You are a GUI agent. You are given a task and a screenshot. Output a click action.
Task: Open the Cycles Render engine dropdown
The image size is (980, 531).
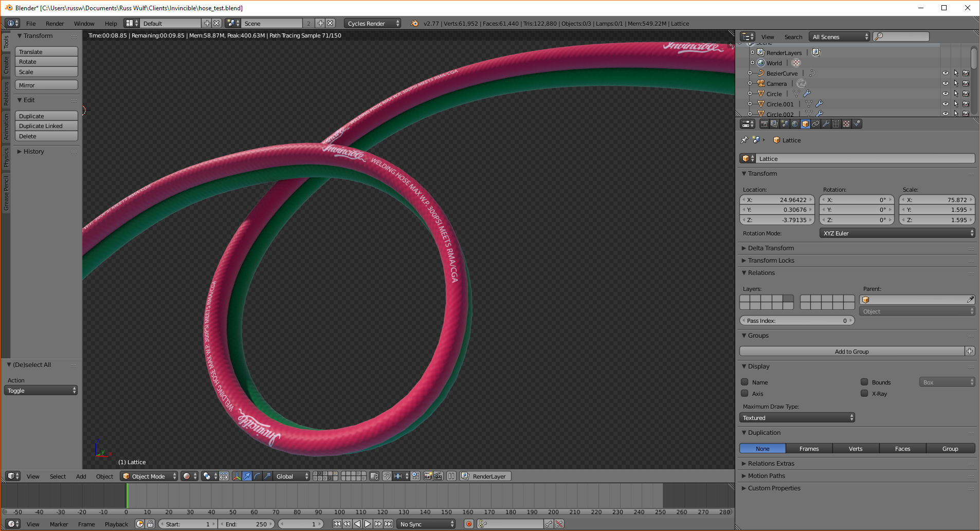click(x=372, y=24)
